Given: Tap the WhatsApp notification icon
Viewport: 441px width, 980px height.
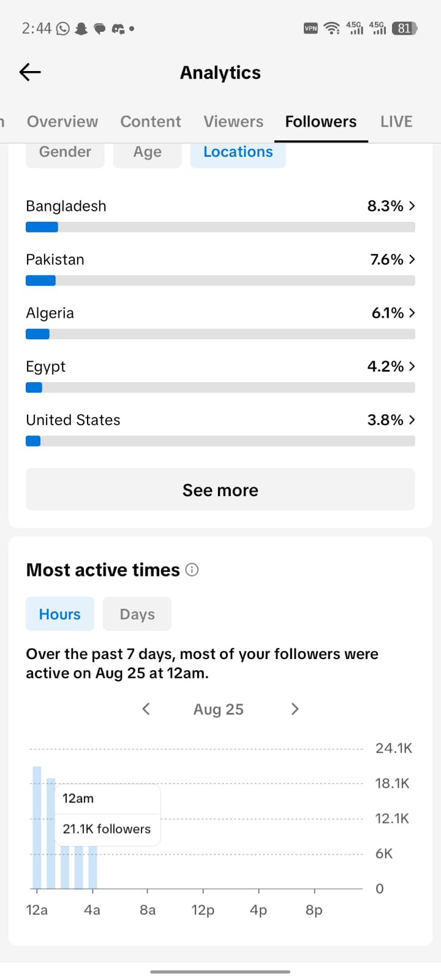Looking at the screenshot, I should (63, 28).
